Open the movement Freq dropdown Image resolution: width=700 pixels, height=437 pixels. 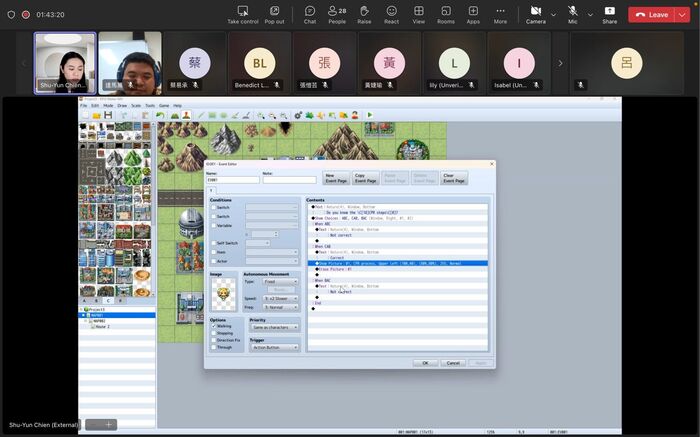tap(280, 307)
